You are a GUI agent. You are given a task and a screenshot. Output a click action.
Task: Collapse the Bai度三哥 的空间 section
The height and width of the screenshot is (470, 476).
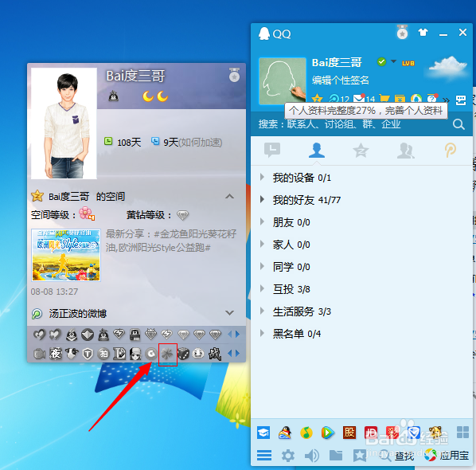(229, 196)
